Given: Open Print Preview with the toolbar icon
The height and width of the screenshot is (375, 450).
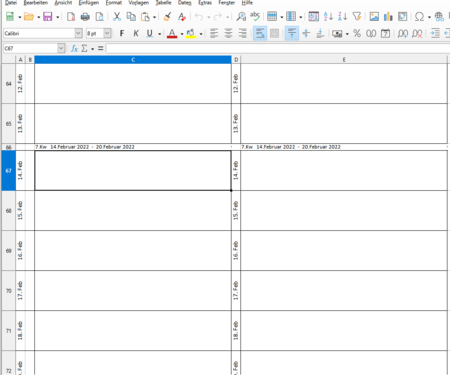Looking at the screenshot, I should [x=99, y=16].
